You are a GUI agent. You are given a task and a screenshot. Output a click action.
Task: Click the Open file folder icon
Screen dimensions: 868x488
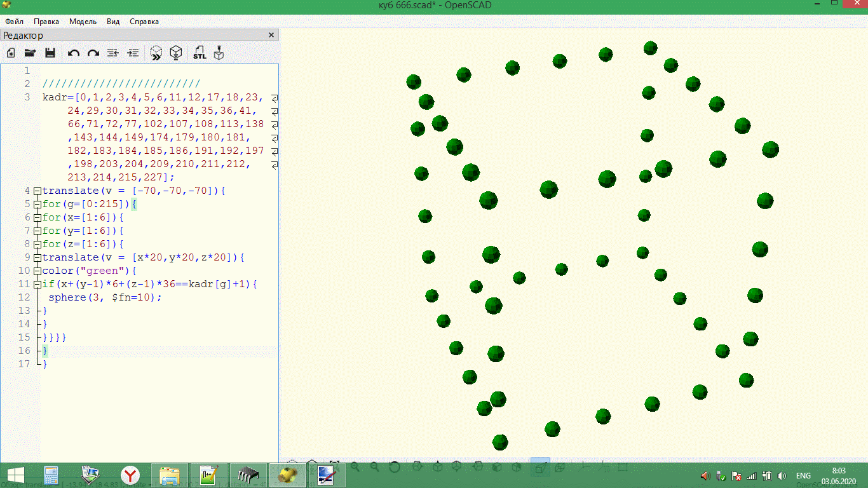coord(30,53)
